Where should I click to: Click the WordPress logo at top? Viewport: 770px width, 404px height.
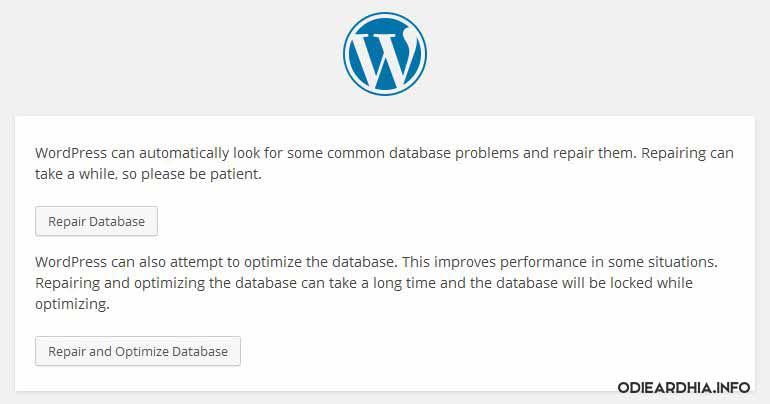click(x=385, y=54)
